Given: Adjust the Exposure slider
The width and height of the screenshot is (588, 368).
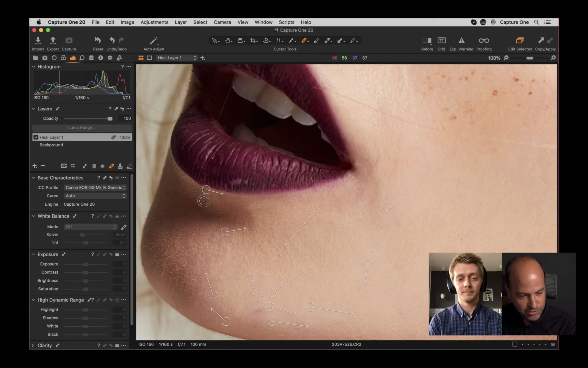Looking at the screenshot, I should 85,264.
